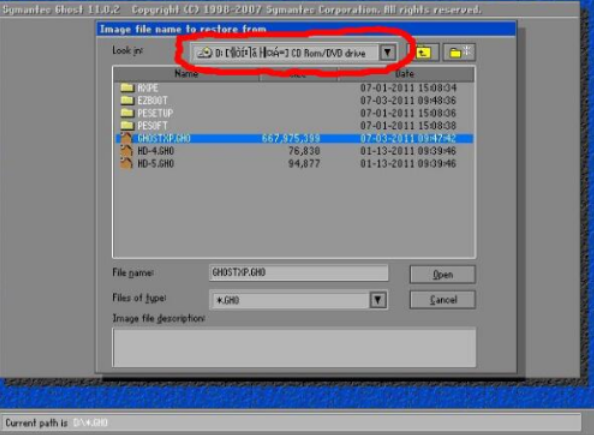Select the HD-5.GHO image file

[294, 163]
